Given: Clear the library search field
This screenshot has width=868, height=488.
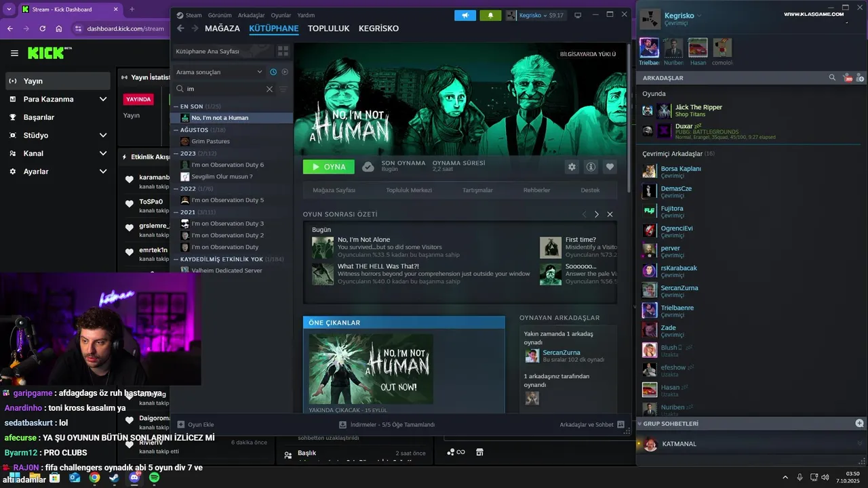Looking at the screenshot, I should tap(269, 89).
